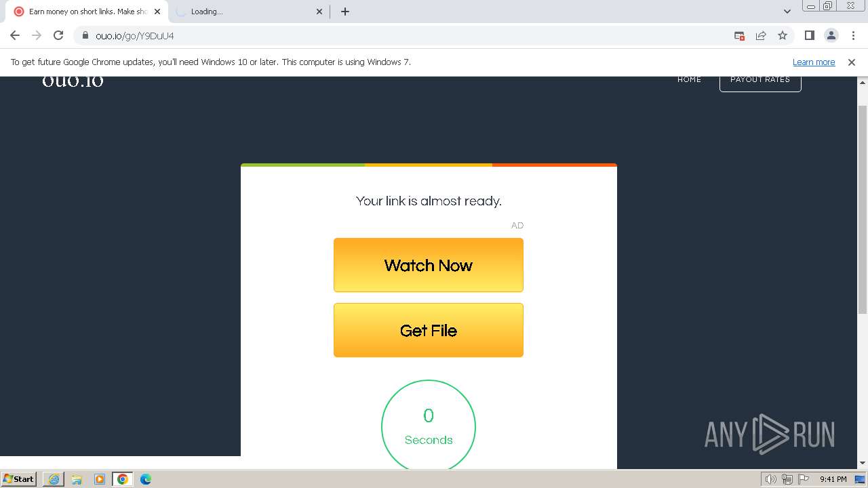Click scrollbar down arrow
868x488 pixels.
(x=863, y=463)
